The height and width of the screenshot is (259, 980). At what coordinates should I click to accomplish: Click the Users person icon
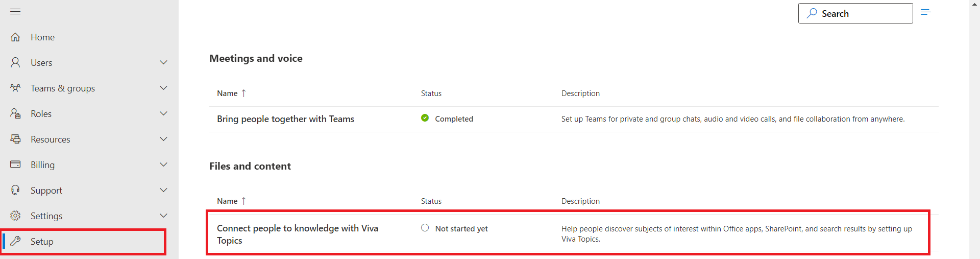(15, 62)
